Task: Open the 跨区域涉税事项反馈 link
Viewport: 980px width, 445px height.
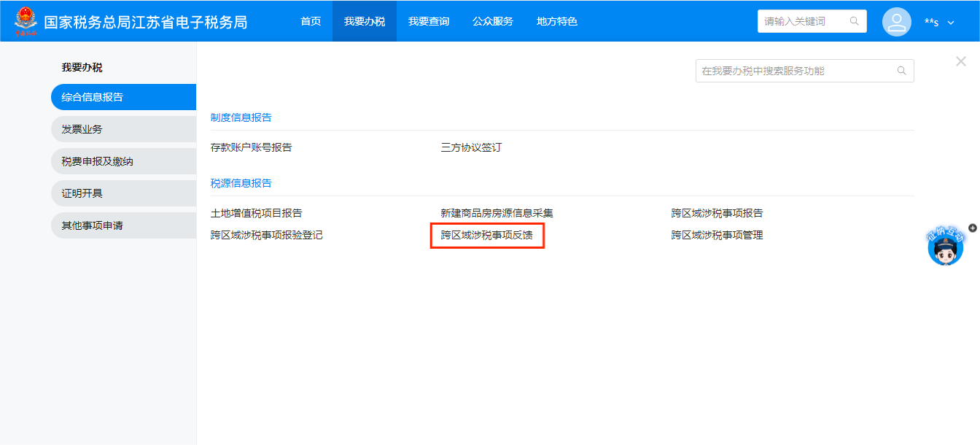Action: point(486,236)
